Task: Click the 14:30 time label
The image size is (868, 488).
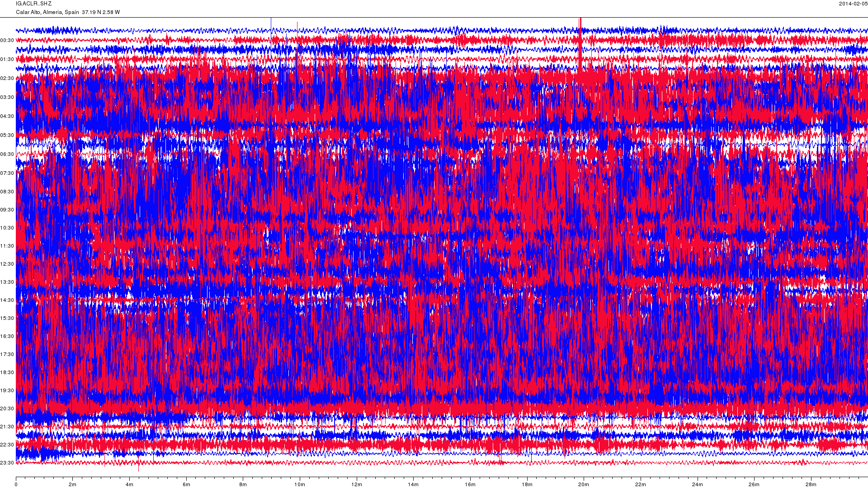Action: click(x=7, y=300)
